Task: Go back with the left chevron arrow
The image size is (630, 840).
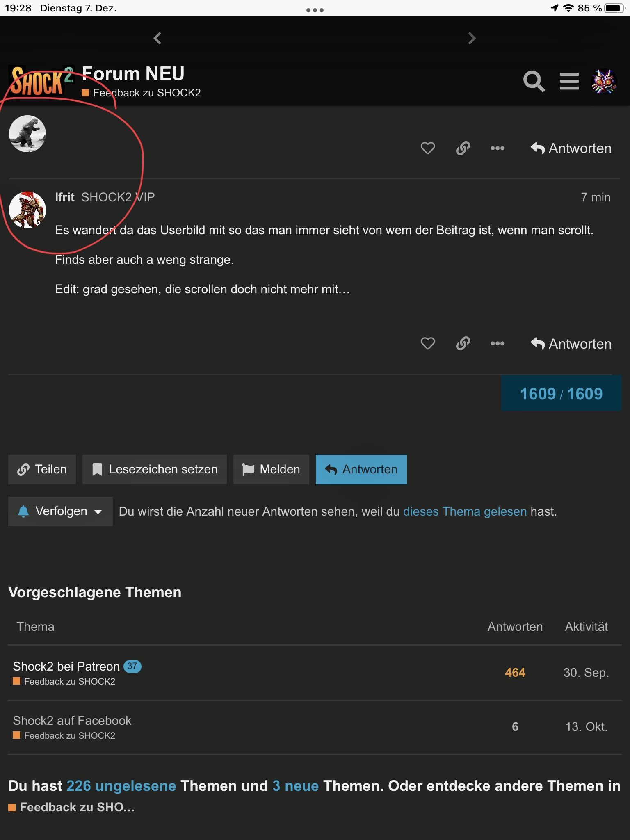Action: tap(157, 39)
